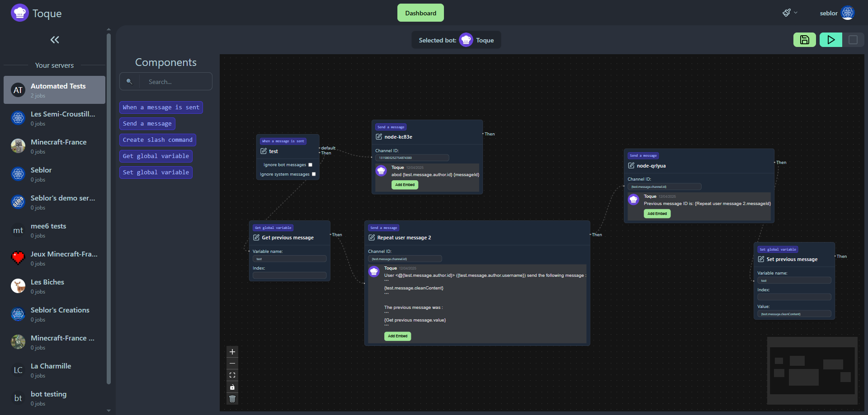
Task: Click the Channel ID field in node-qrlyua
Action: (665, 187)
